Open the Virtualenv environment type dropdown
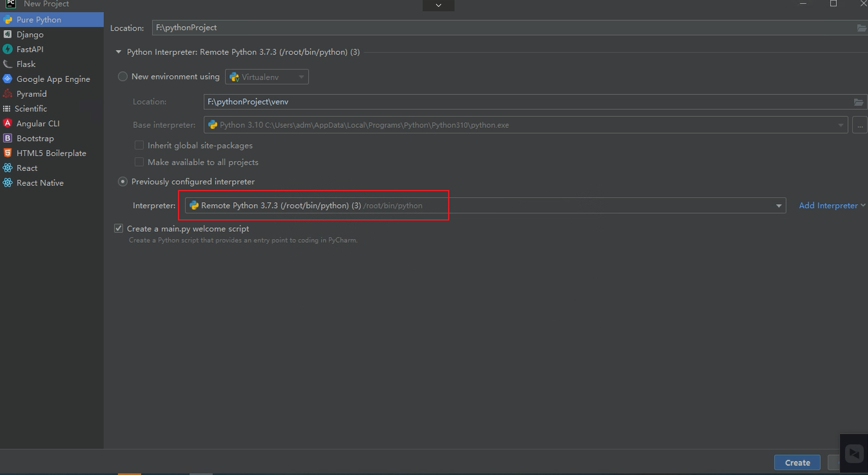The width and height of the screenshot is (868, 475). point(267,77)
